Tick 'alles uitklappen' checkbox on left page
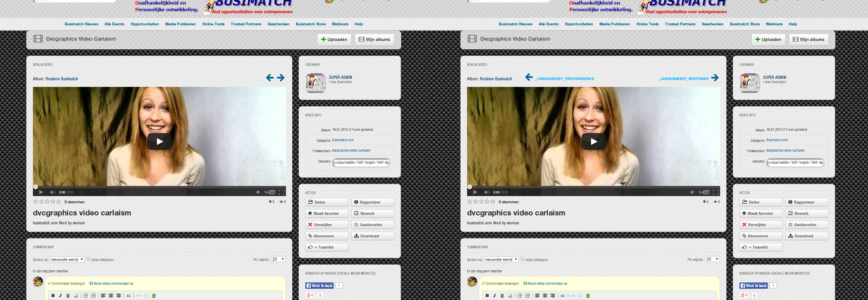The height and width of the screenshot is (300, 868). (x=88, y=259)
